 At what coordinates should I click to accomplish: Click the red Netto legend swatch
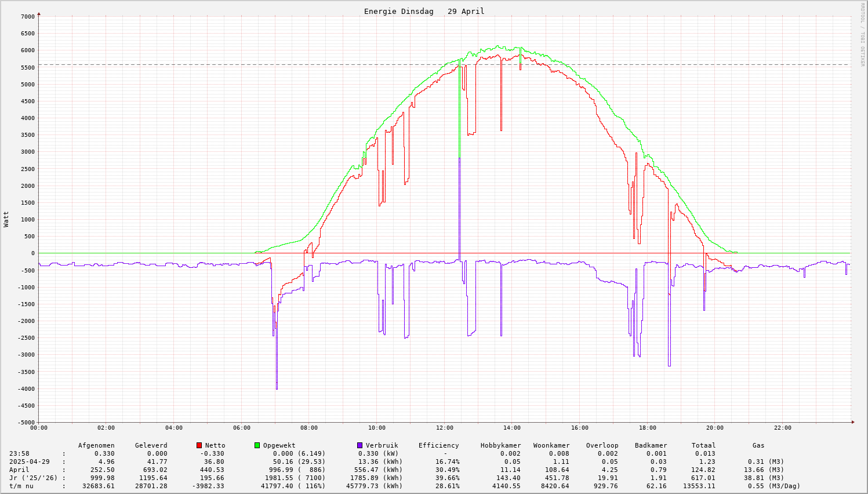pyautogui.click(x=199, y=445)
